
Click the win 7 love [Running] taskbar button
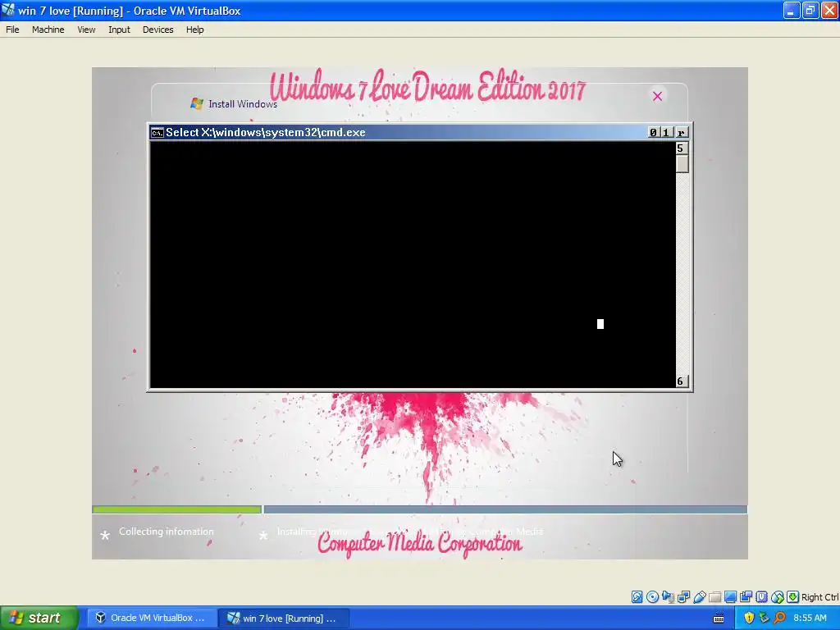pyautogui.click(x=284, y=619)
